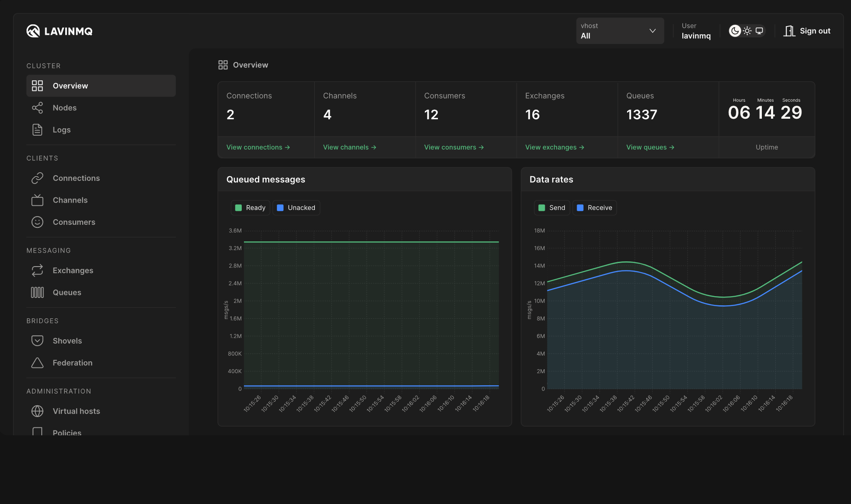Click the LavinMQ logo icon
The height and width of the screenshot is (504, 851).
tap(33, 31)
